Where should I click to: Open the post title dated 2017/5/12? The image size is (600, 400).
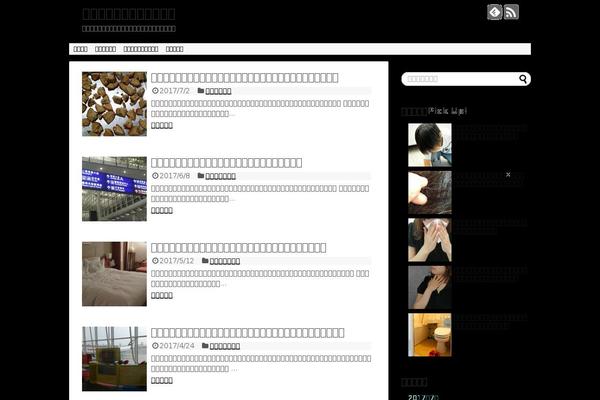[238, 248]
